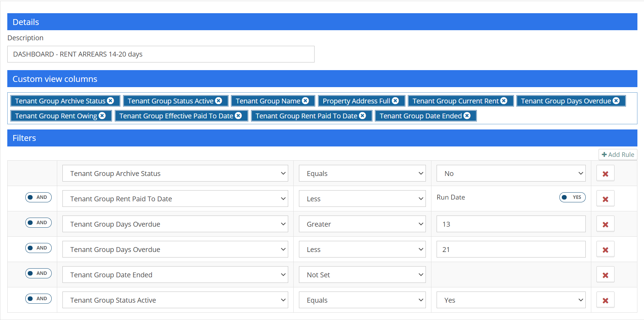Remove Tenant Group Status Active column tag
644x320 pixels.
pyautogui.click(x=218, y=101)
